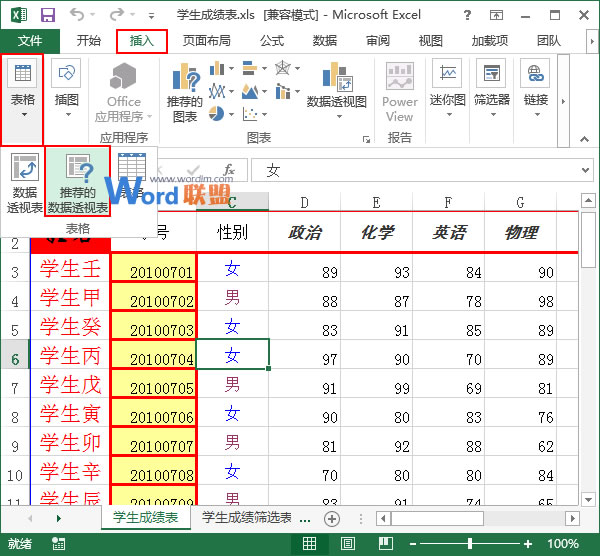The image size is (600, 556).
Task: Insert an area chart icon
Action: click(x=249, y=91)
